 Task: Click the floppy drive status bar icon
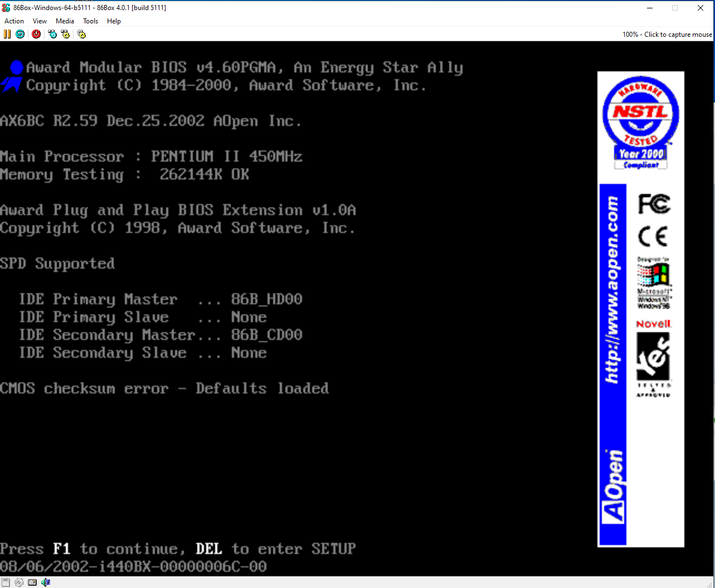pos(6,582)
